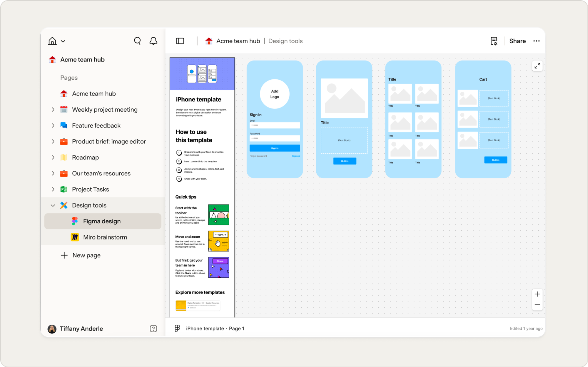Expand the Project Tasks page

coord(53,189)
